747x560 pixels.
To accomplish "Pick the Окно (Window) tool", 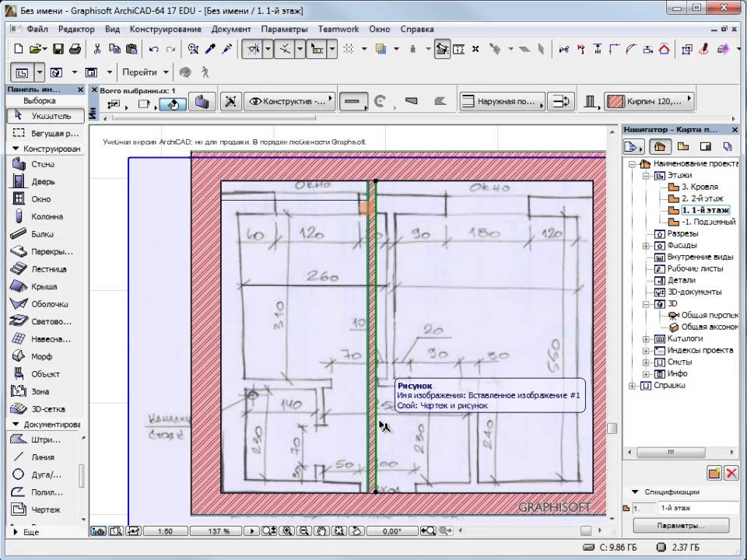I will (40, 199).
